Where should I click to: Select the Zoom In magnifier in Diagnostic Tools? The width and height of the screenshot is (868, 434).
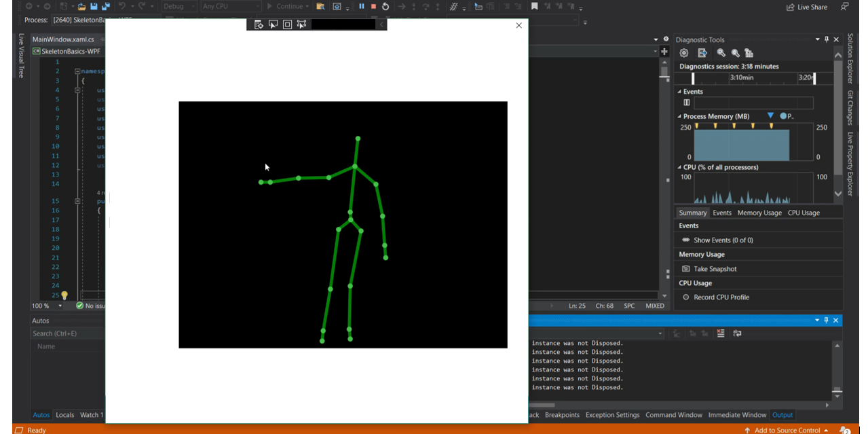[721, 52]
